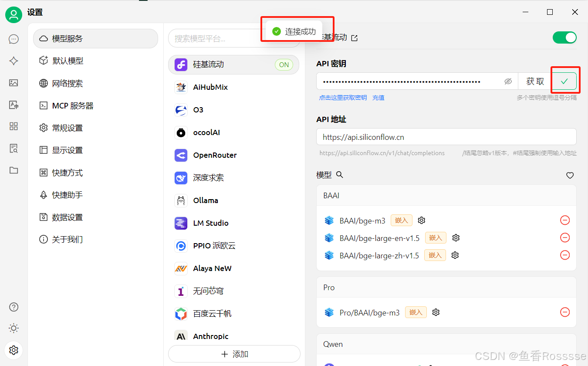The height and width of the screenshot is (366, 588).
Task: Open the translate sidebar icon
Action: click(x=14, y=105)
